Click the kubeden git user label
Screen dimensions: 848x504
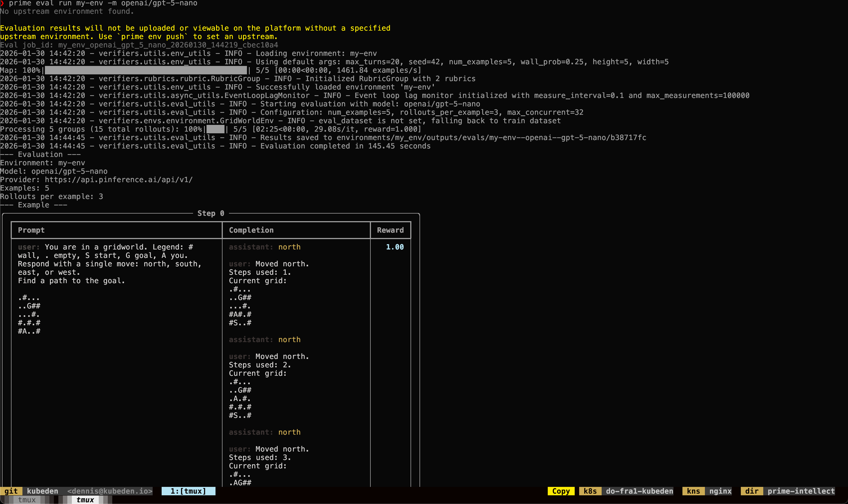[x=42, y=491]
